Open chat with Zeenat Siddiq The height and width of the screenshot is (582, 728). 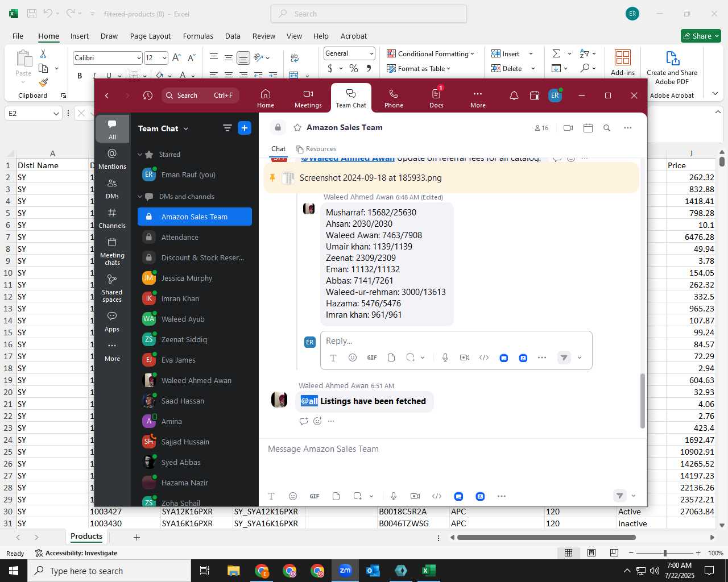coord(195,339)
